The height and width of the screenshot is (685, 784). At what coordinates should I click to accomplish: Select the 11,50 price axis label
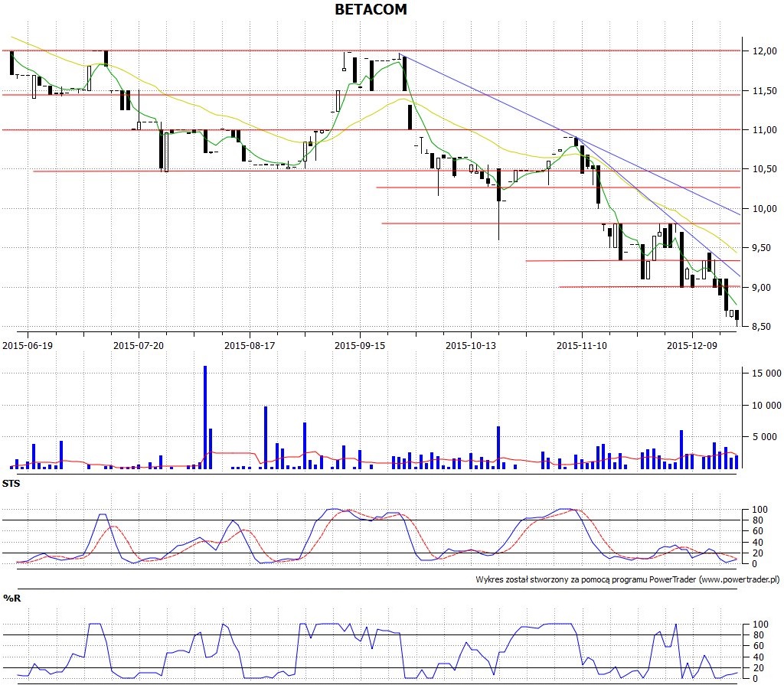[x=765, y=91]
